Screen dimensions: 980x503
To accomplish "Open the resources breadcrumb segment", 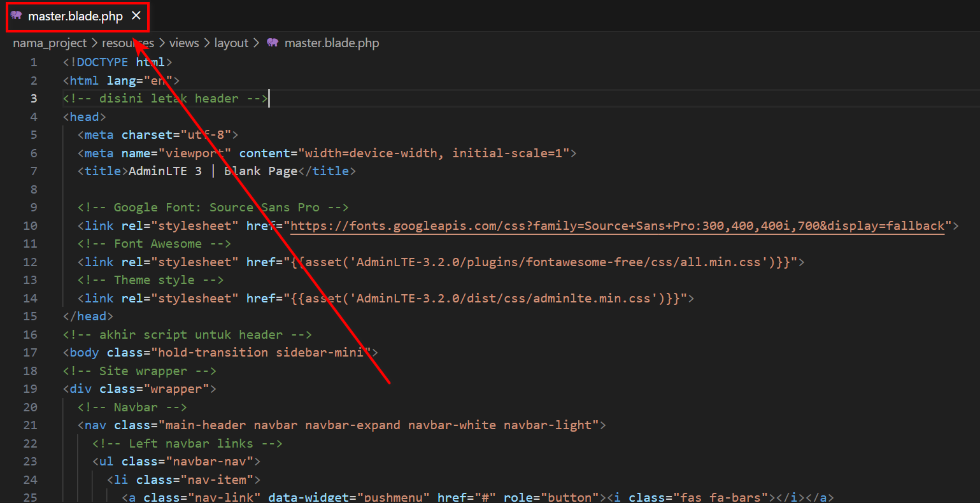I will 128,43.
